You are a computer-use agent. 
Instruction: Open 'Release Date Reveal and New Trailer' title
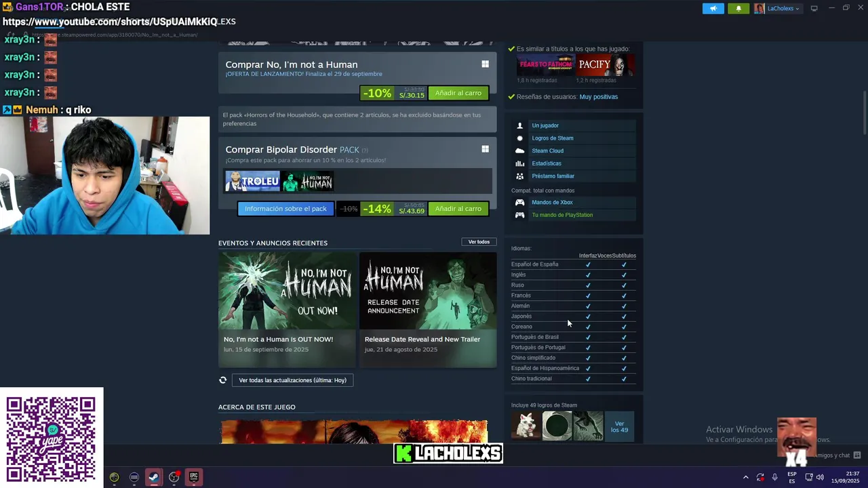pos(422,339)
